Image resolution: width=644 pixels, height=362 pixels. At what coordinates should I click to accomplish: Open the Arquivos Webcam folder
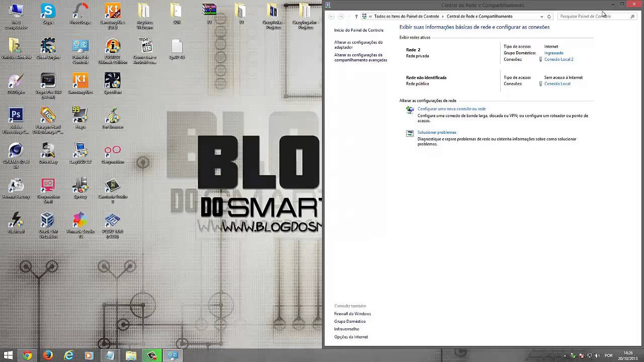144,16
